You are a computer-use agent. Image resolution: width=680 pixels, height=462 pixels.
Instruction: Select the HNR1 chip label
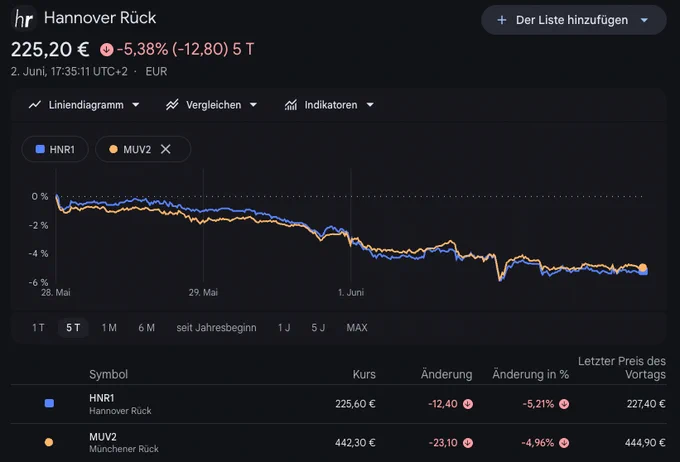tap(62, 150)
